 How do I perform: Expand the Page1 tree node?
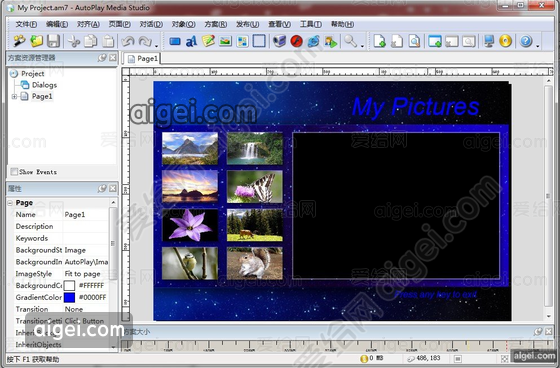(14, 96)
